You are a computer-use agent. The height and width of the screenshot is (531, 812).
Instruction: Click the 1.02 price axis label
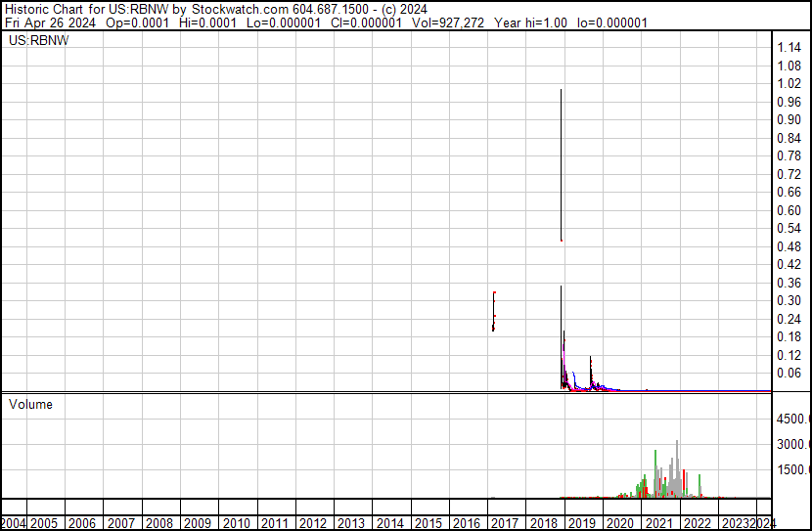tap(789, 84)
